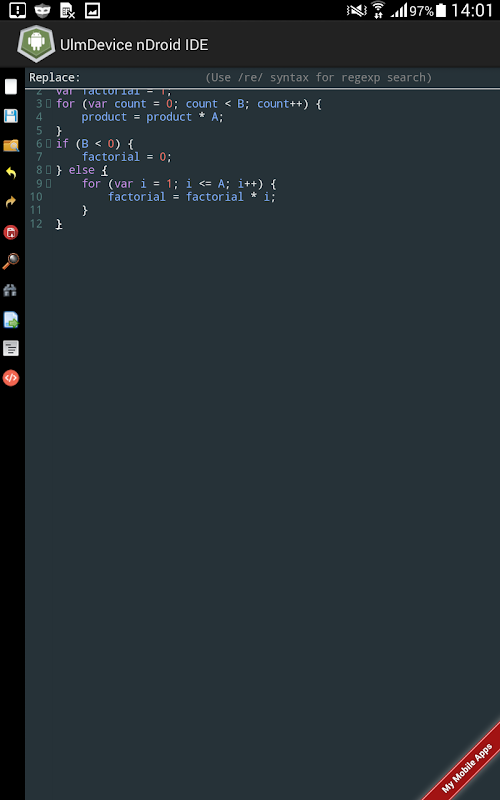This screenshot has width=500, height=800.
Task: Tap the battery indicator in status bar
Action: (x=441, y=10)
